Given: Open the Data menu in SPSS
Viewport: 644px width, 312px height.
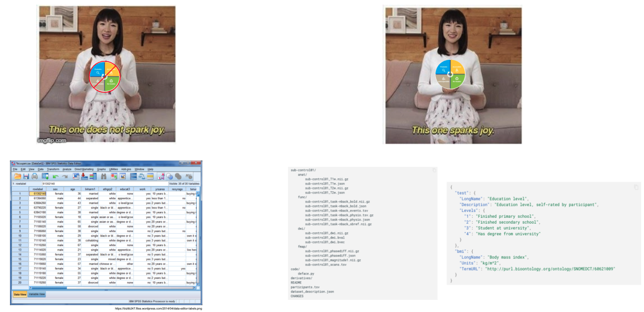Looking at the screenshot, I should [41, 169].
